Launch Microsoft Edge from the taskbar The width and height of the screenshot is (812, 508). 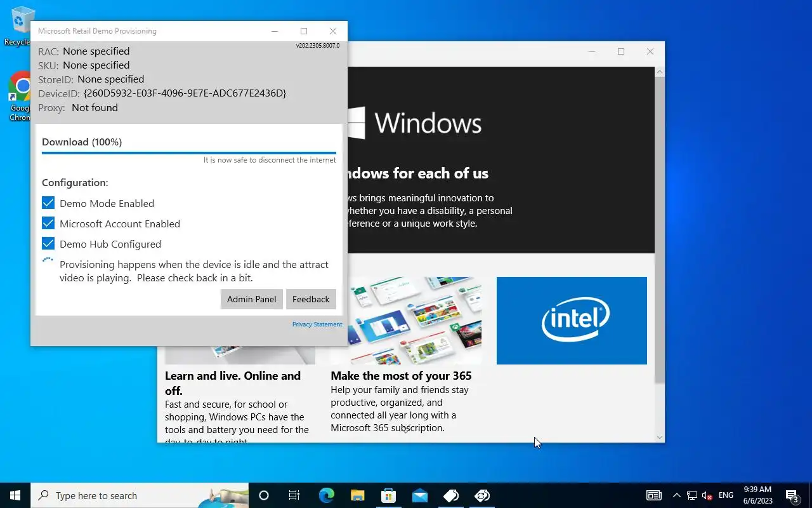tap(326, 495)
